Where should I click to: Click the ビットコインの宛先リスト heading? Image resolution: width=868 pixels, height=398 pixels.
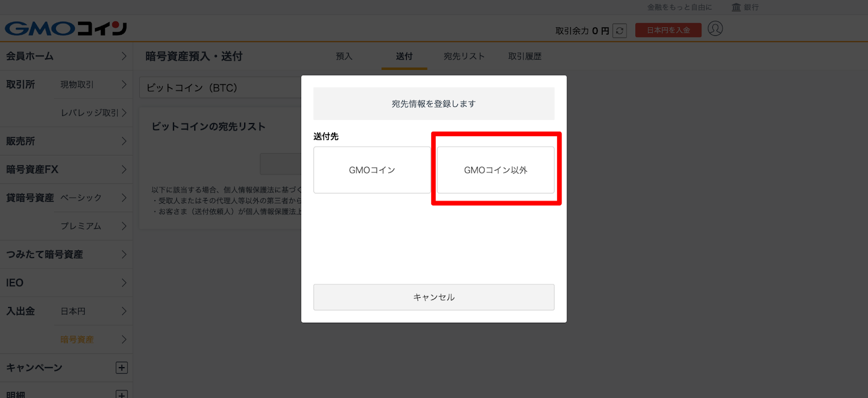click(208, 126)
